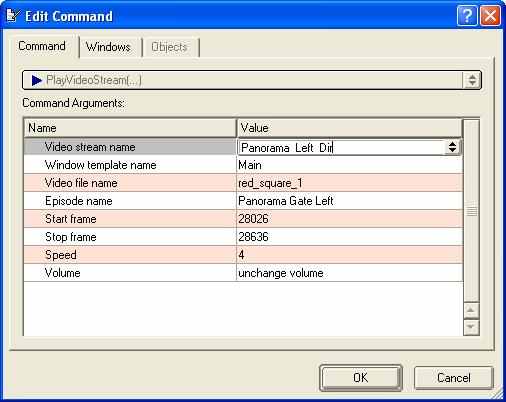Select the Command tab
Image resolution: width=506 pixels, height=402 pixels.
tap(42, 46)
